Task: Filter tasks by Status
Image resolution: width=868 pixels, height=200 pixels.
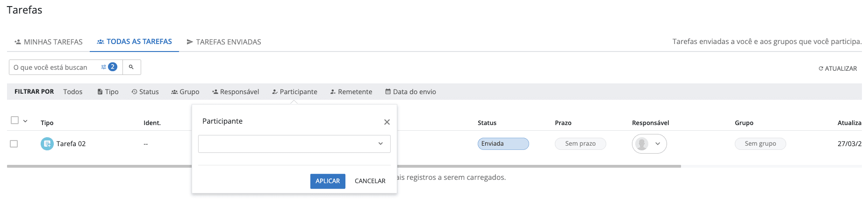Action: pos(145,92)
